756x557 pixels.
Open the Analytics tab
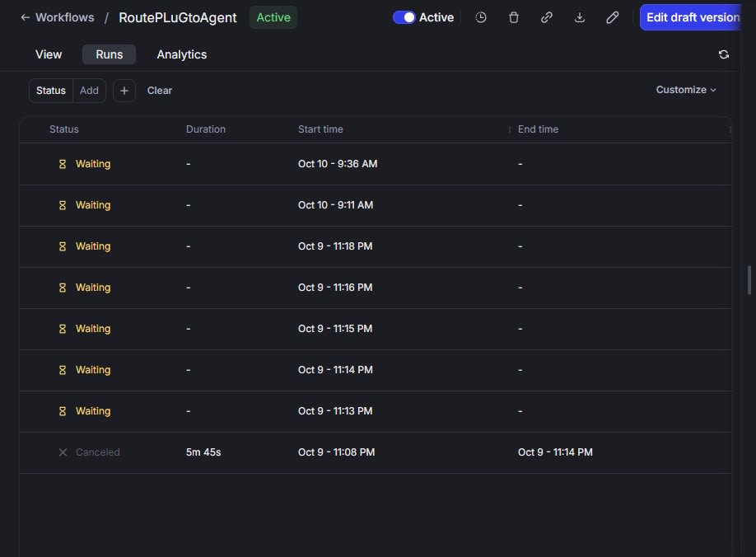(182, 54)
